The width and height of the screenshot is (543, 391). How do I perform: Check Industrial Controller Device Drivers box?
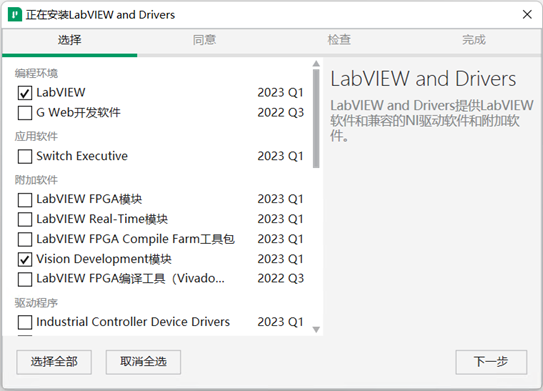coord(25,322)
